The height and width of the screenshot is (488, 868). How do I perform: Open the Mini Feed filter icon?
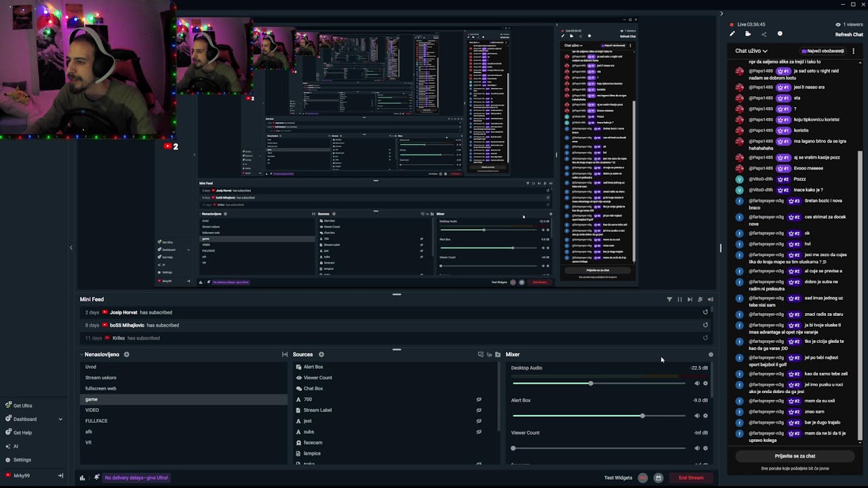pos(669,300)
